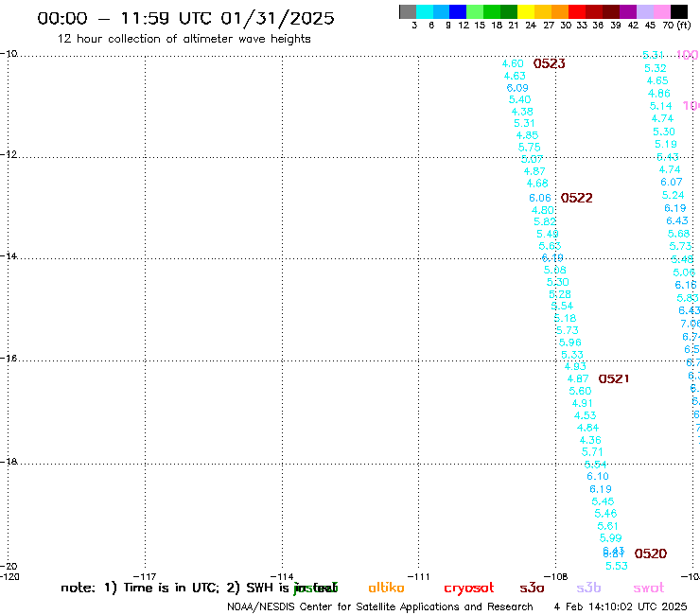Click the bottom value 5.53
Image resolution: width=700 pixels, height=615 pixels.
[x=617, y=566]
